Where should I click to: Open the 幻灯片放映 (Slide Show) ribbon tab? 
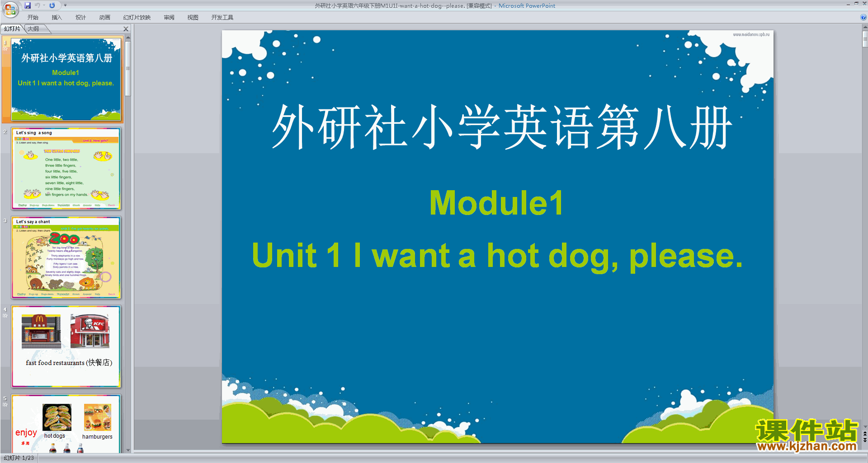[x=137, y=18]
